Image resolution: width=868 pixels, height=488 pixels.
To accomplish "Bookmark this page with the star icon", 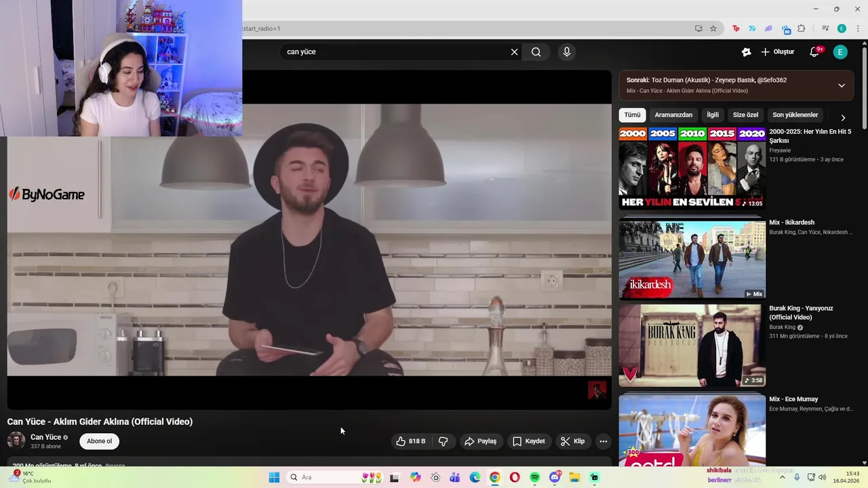I will 713,28.
